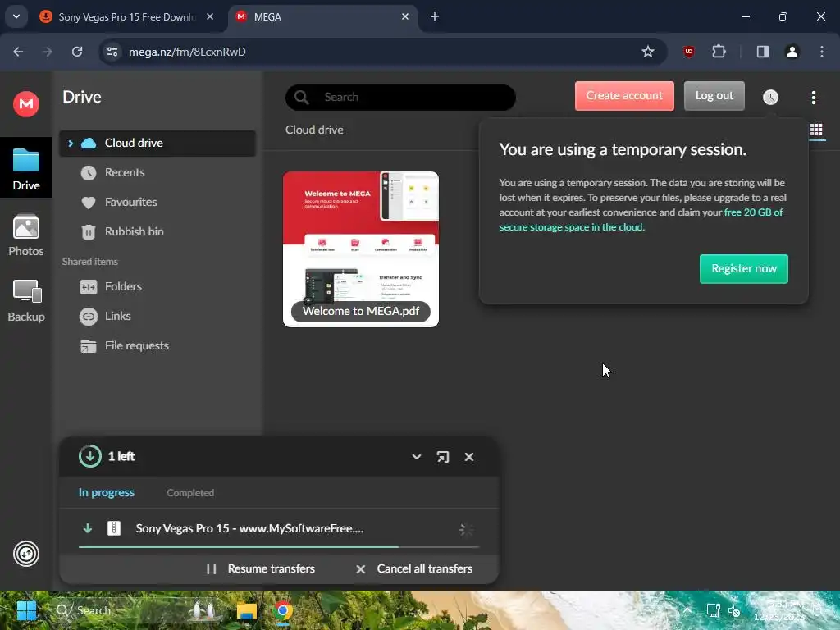Click the site information icon in address bar
Image resolution: width=840 pixels, height=630 pixels.
(x=112, y=52)
